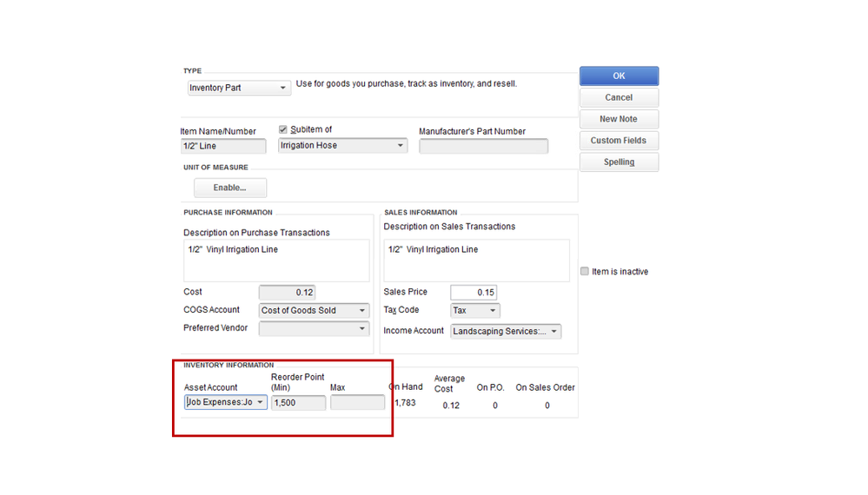Click the OK button
The image size is (868, 495).
pyautogui.click(x=619, y=76)
